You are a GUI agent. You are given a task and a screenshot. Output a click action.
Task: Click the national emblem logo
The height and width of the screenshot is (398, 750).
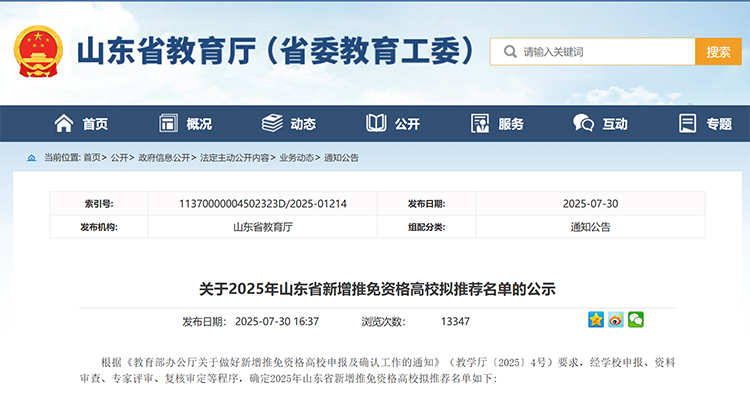click(38, 52)
